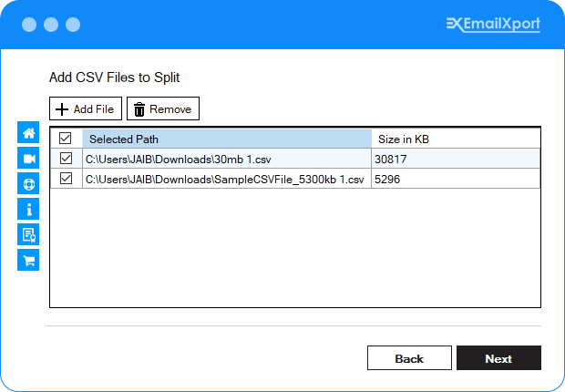Viewport: 565px width, 392px height.
Task: Click the EmailXport logo
Action: pyautogui.click(x=493, y=25)
